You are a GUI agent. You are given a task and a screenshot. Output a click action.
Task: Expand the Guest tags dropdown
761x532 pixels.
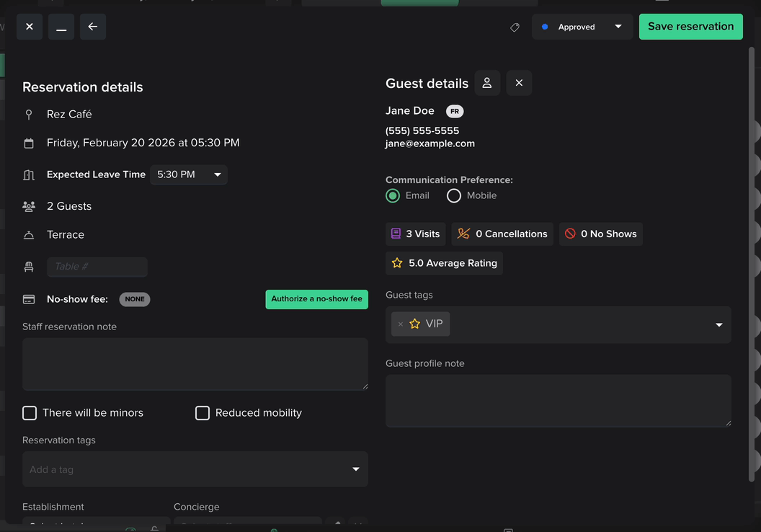718,325
